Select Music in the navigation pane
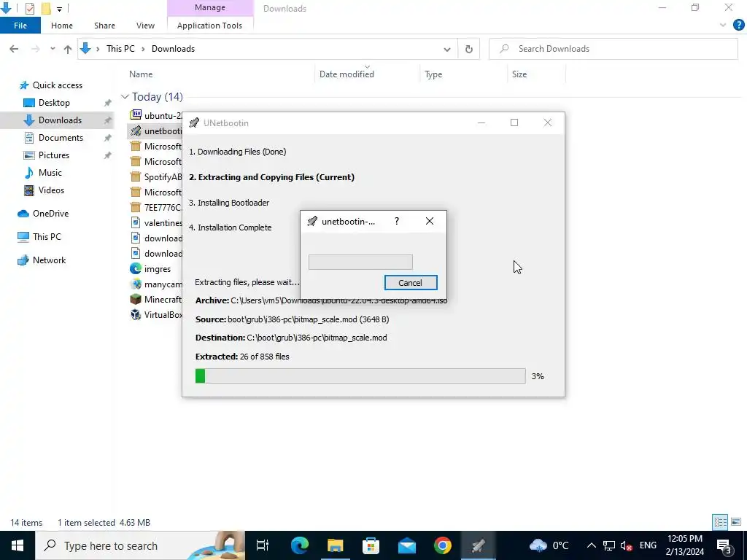The image size is (747, 560). [x=50, y=173]
